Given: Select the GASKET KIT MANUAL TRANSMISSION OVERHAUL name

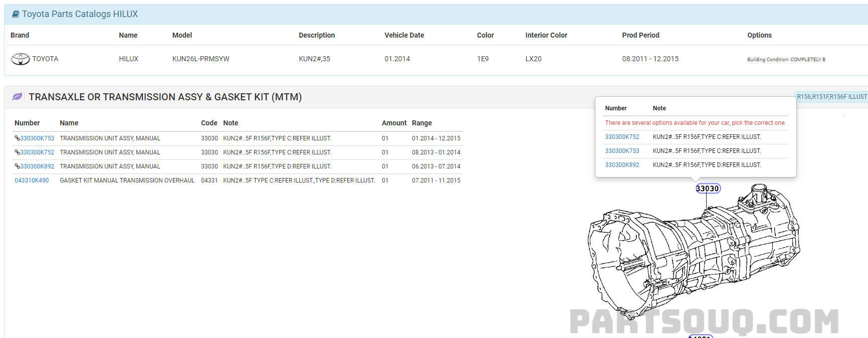Looking at the screenshot, I should (127, 181).
